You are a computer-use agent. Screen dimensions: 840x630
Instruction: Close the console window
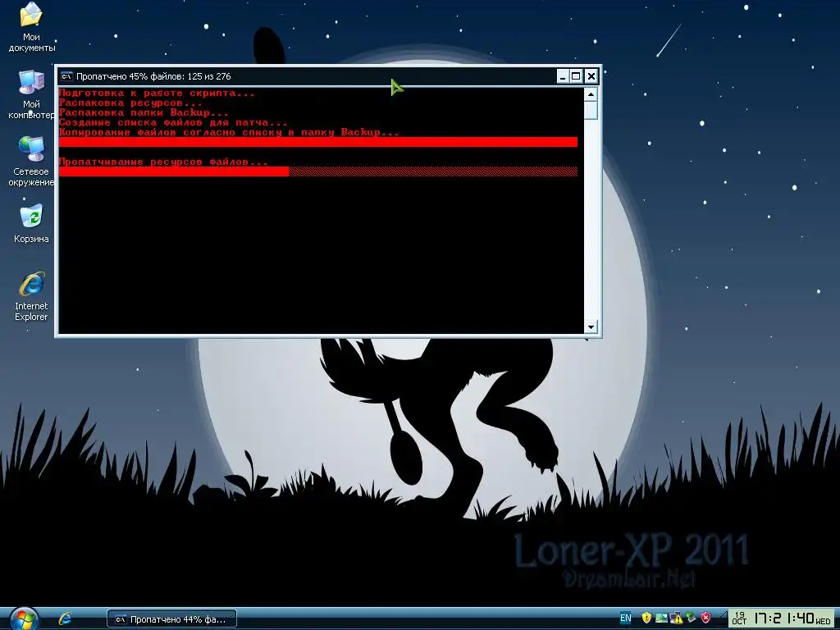pos(591,76)
